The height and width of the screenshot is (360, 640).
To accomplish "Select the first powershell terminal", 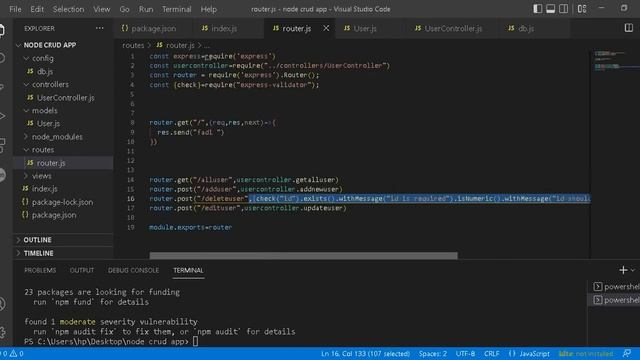I will tap(616, 287).
